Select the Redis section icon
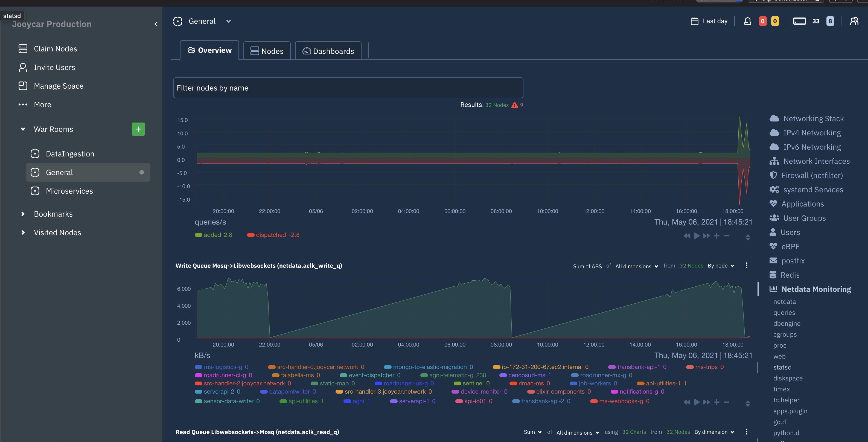The image size is (868, 442). (x=774, y=275)
